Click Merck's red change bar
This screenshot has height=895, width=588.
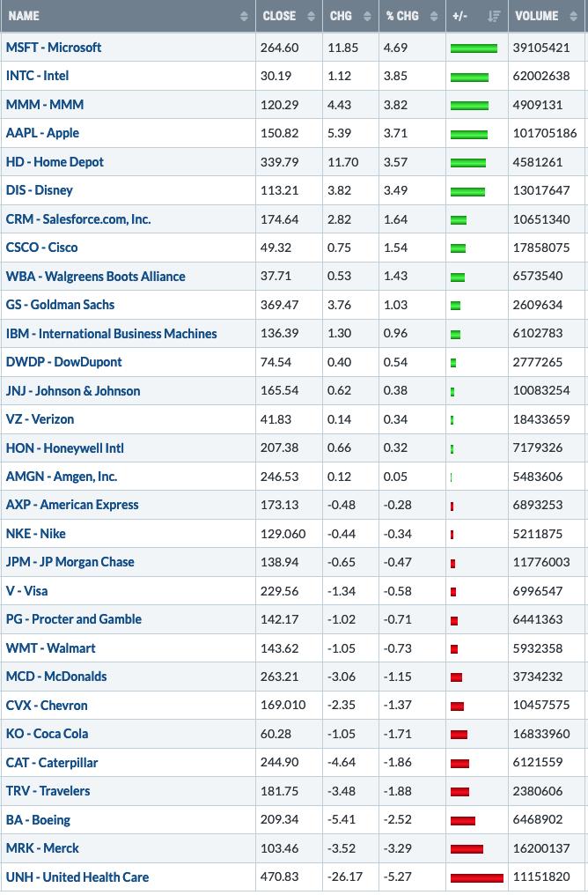[467, 849]
